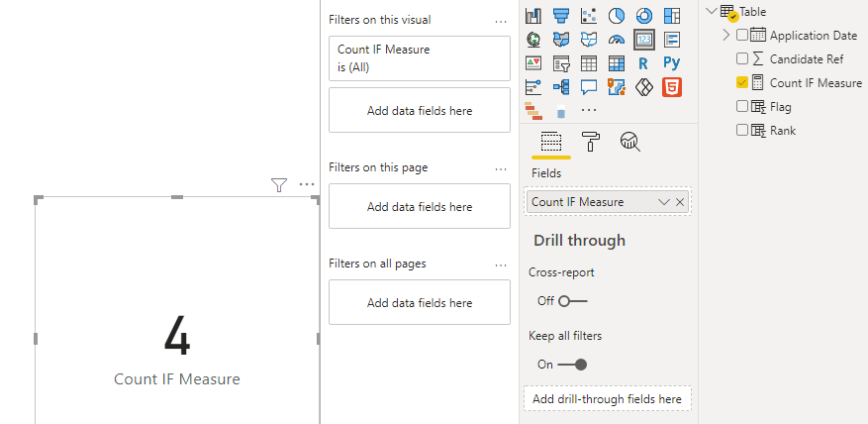Select the table visual
The height and width of the screenshot is (424, 868).
click(589, 63)
